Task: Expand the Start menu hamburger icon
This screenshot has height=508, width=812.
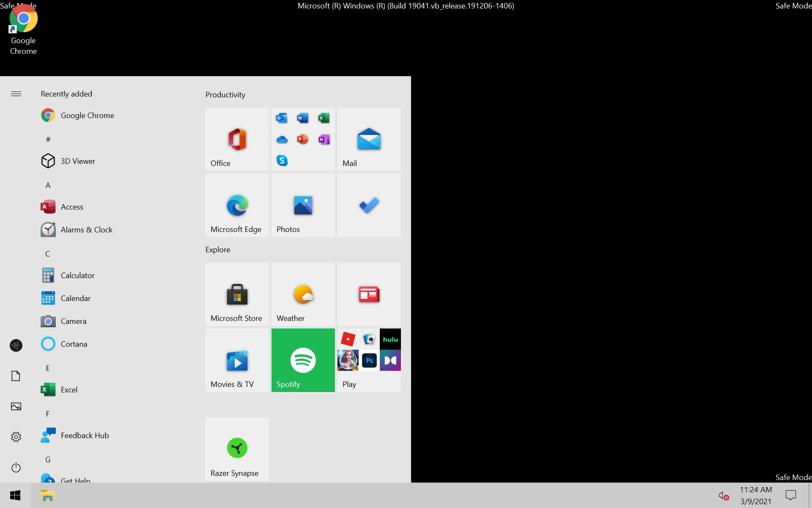Action: tap(16, 94)
